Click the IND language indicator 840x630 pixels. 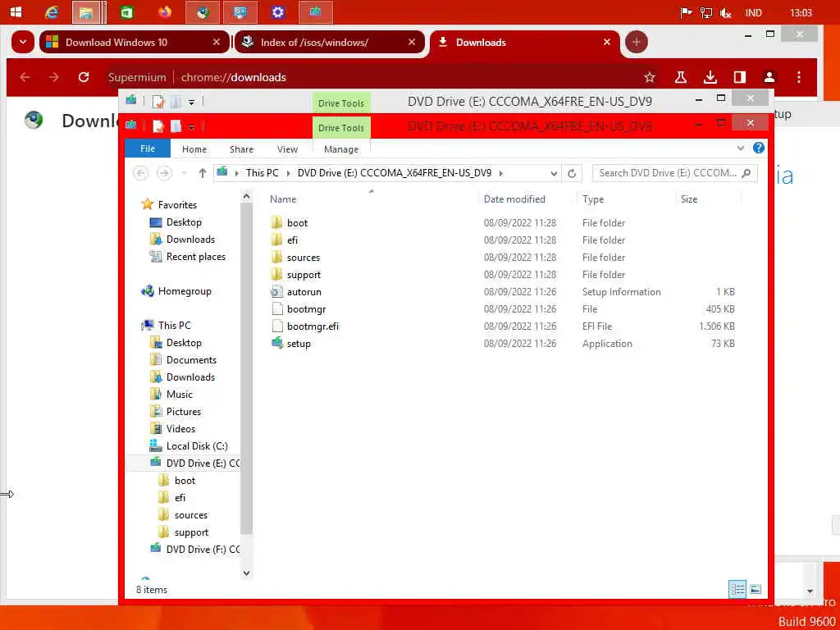[x=753, y=13]
